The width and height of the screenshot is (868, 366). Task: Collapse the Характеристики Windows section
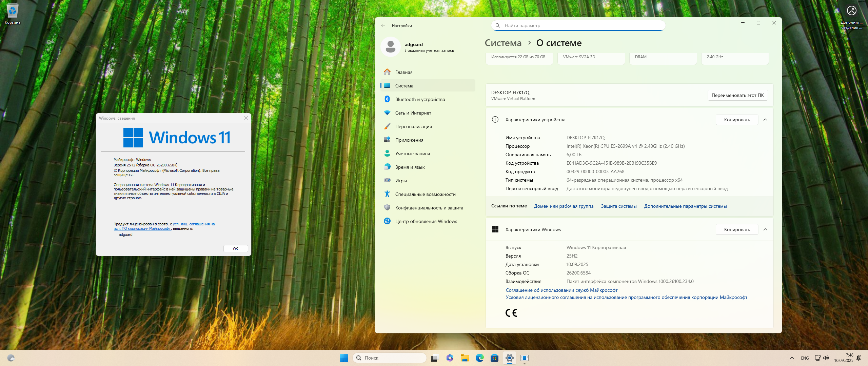765,229
